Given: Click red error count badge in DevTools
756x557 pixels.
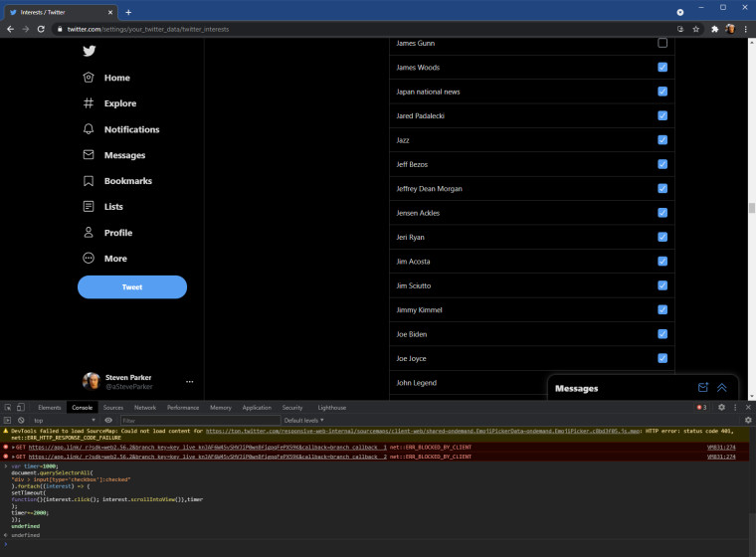Looking at the screenshot, I should tap(701, 408).
